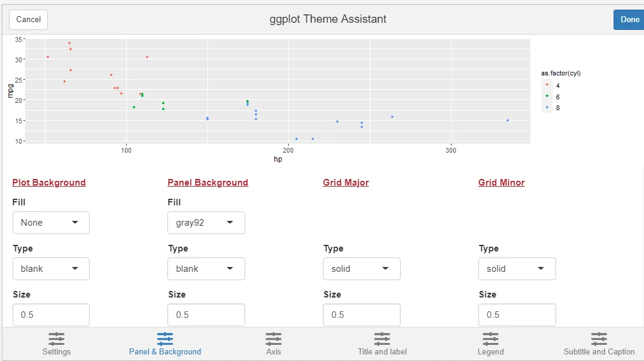Click the Axis sliders icon
This screenshot has width=644, height=361.
click(273, 339)
